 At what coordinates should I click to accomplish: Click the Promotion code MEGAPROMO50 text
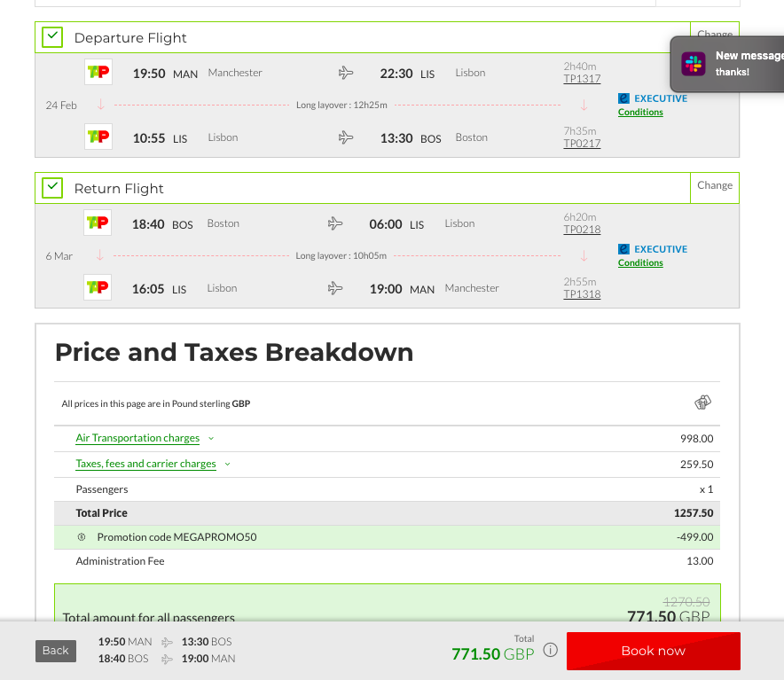tap(177, 537)
